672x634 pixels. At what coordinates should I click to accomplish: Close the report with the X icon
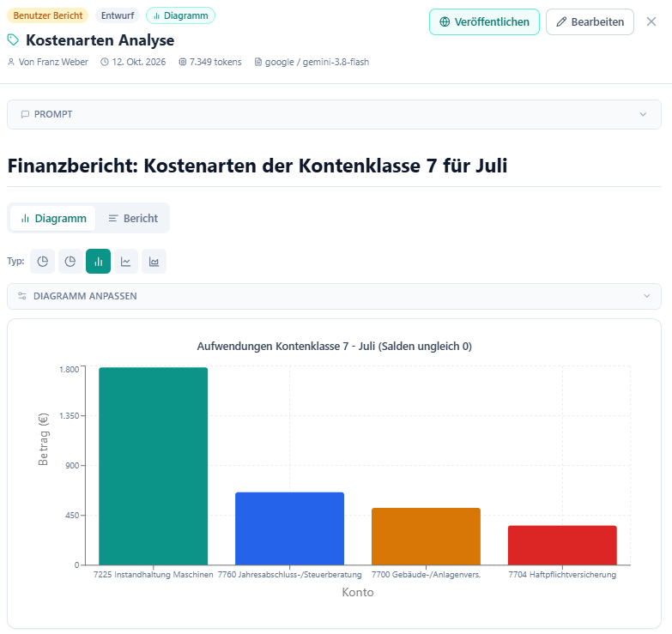pyautogui.click(x=651, y=21)
